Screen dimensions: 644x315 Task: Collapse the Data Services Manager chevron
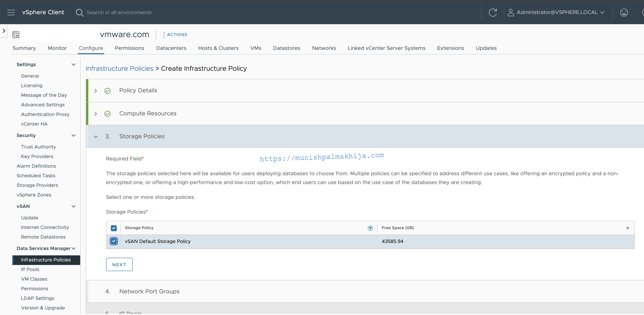click(x=74, y=248)
